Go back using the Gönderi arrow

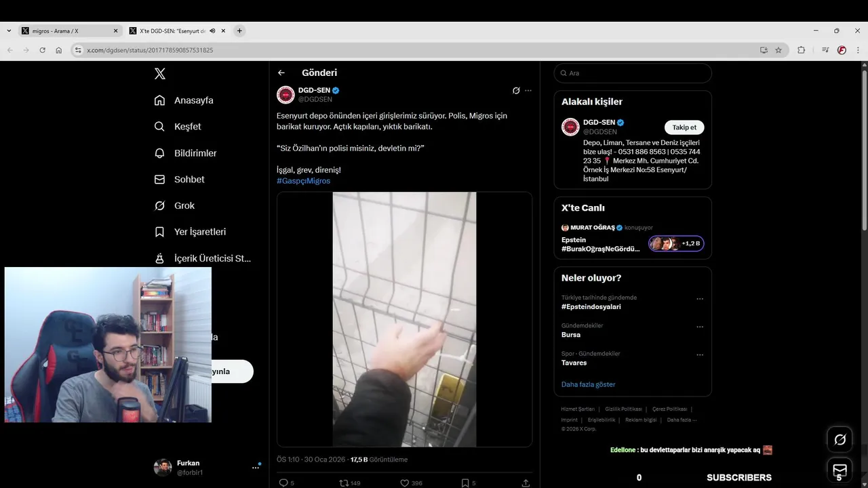[281, 73]
